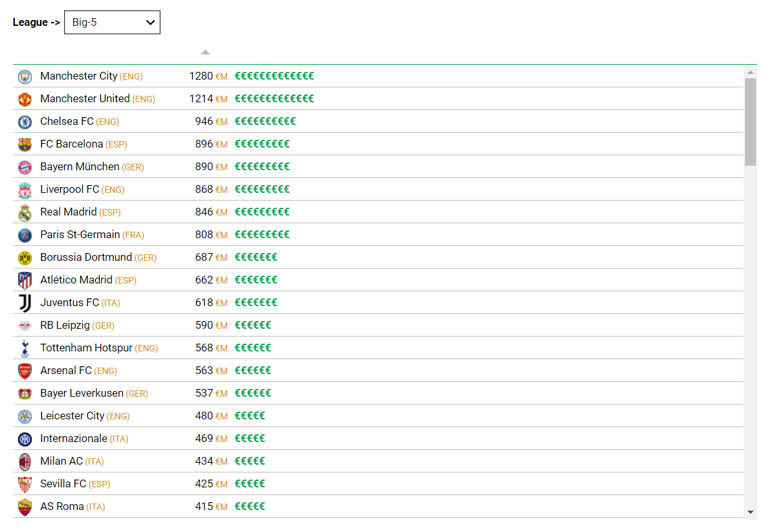Viewport: 769px width, 532px height.
Task: Select the Tottenham Hotspur team name
Action: tap(86, 348)
